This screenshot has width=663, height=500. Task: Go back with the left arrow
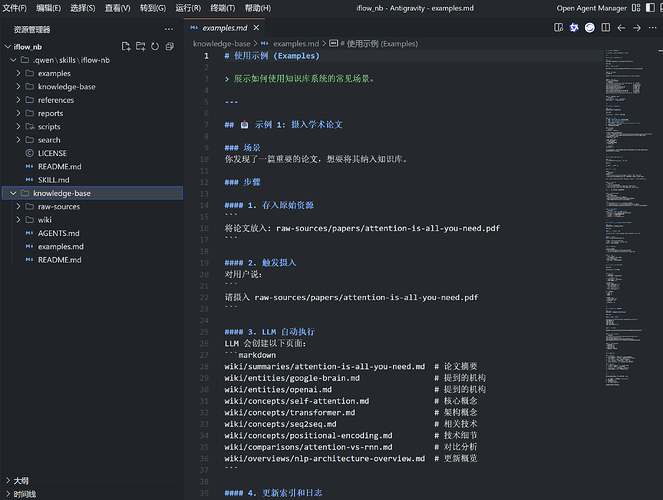click(621, 28)
